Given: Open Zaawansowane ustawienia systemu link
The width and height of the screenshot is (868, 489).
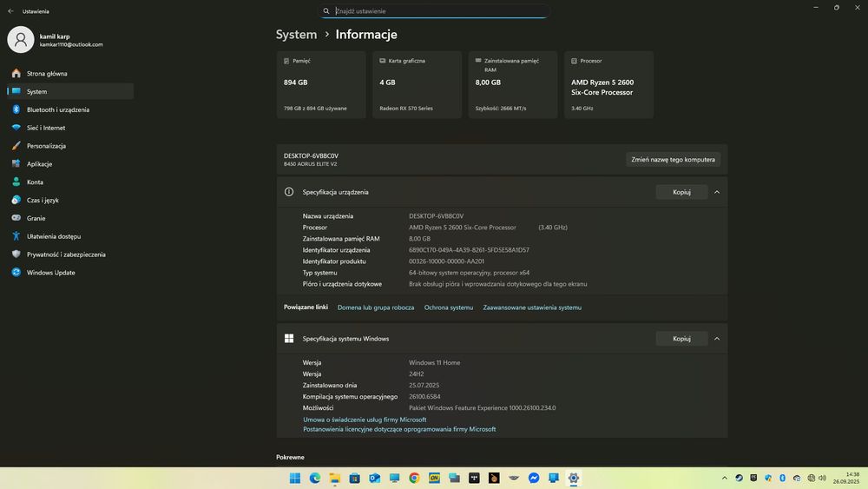Looking at the screenshot, I should click(x=532, y=307).
